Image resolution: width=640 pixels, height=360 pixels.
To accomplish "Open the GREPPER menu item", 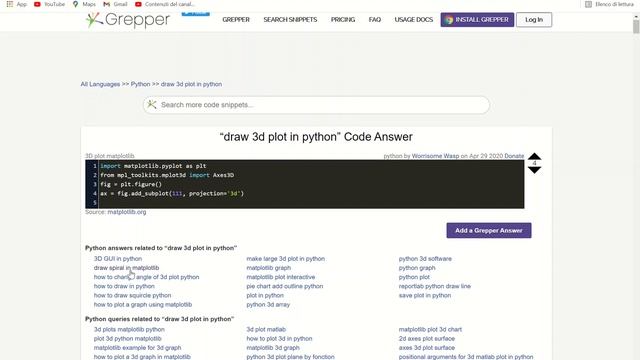I will (x=236, y=20).
